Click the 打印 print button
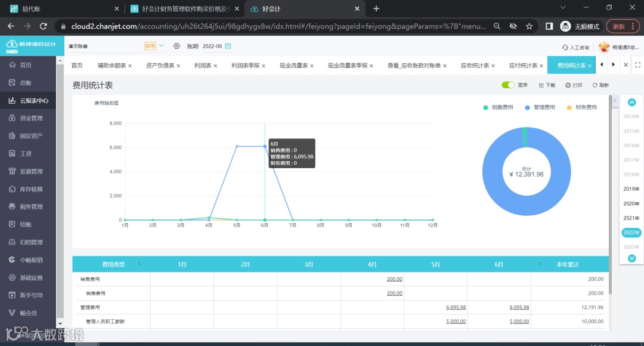This screenshot has height=346, width=644. tap(574, 85)
